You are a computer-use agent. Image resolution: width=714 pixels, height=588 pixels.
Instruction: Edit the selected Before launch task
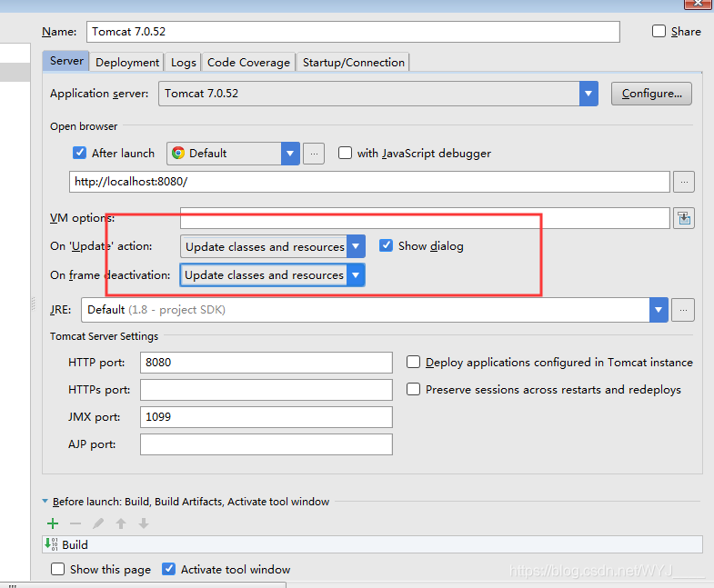pyautogui.click(x=98, y=523)
